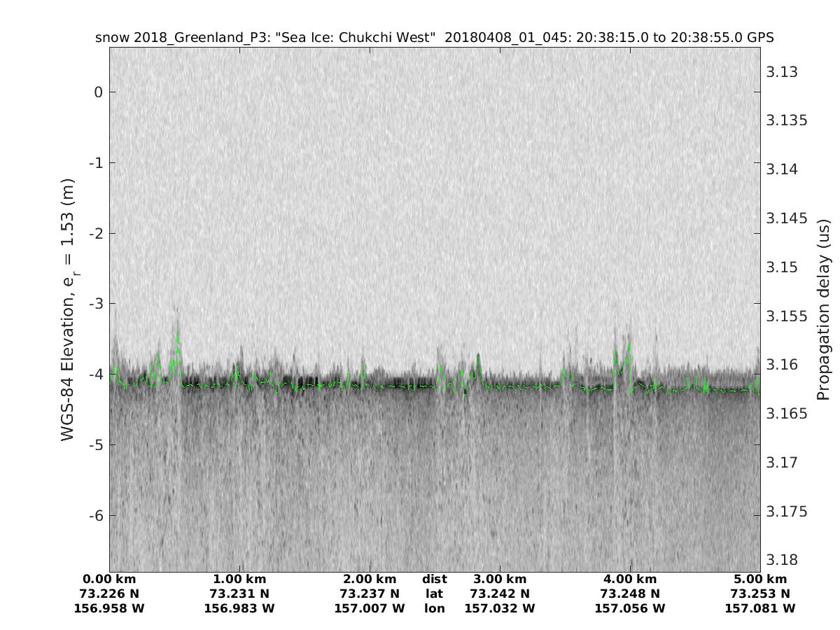Click the plot title text at top
The width and height of the screenshot is (840, 630).
pos(434,38)
